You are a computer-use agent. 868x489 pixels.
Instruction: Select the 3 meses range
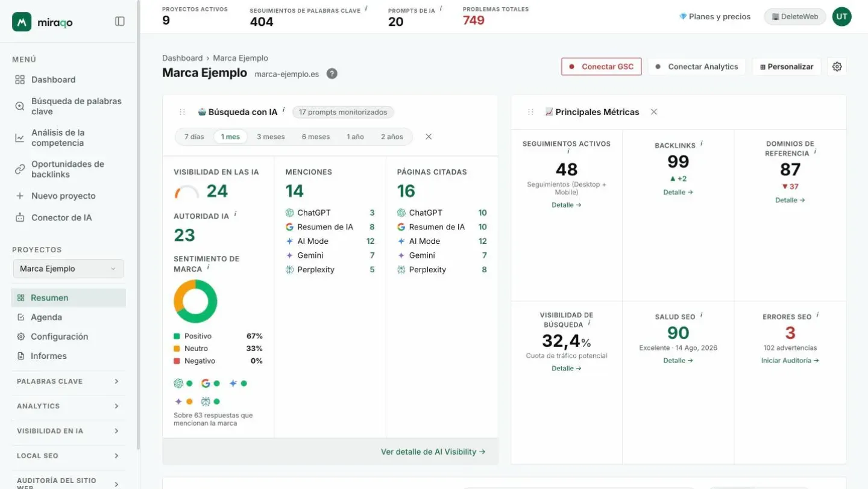(x=271, y=137)
